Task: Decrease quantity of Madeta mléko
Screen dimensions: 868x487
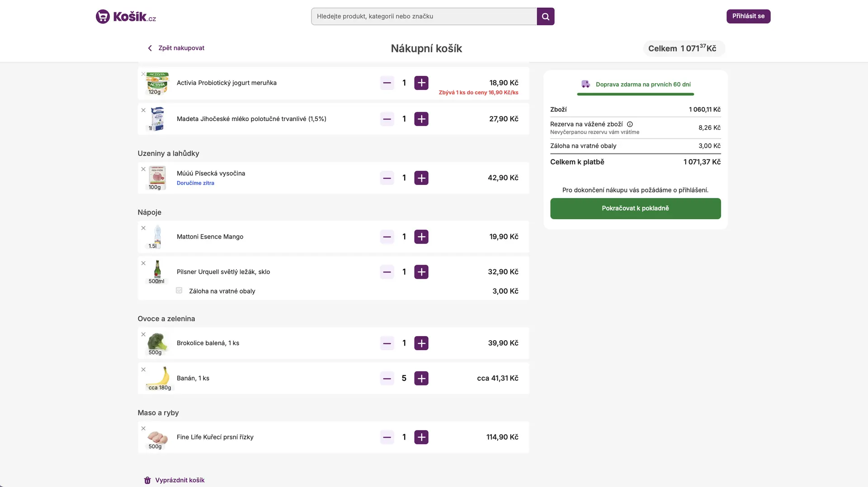Action: 387,119
